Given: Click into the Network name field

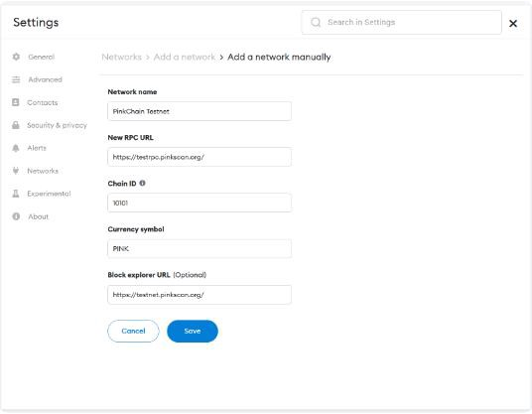Looking at the screenshot, I should pyautogui.click(x=199, y=111).
